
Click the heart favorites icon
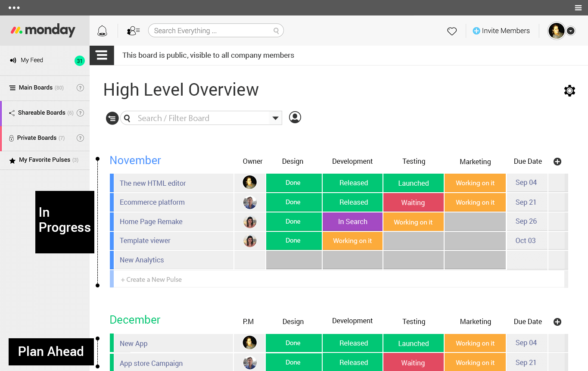[452, 31]
